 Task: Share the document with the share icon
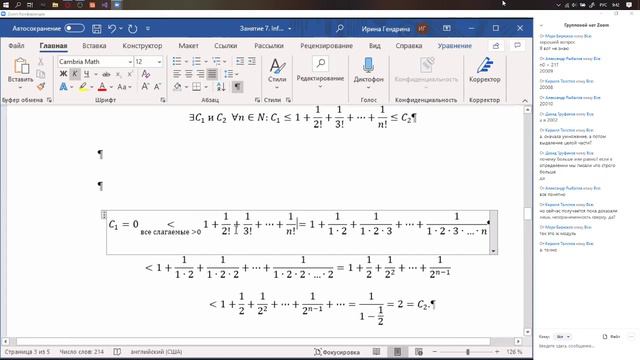tap(496, 46)
